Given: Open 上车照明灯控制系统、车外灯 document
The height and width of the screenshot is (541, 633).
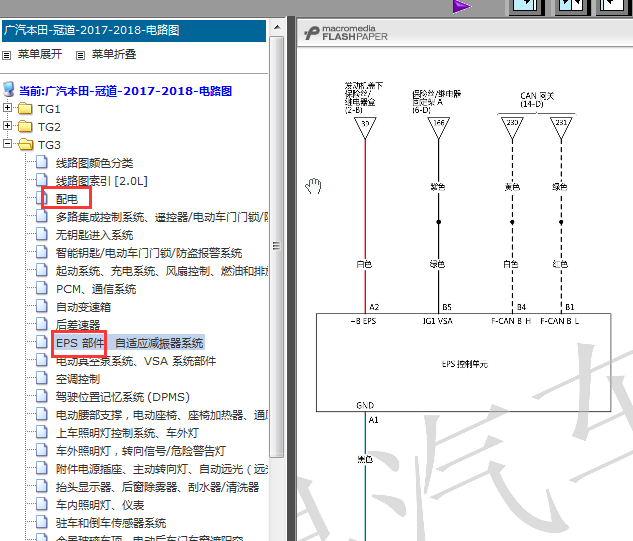Looking at the screenshot, I should 127,433.
